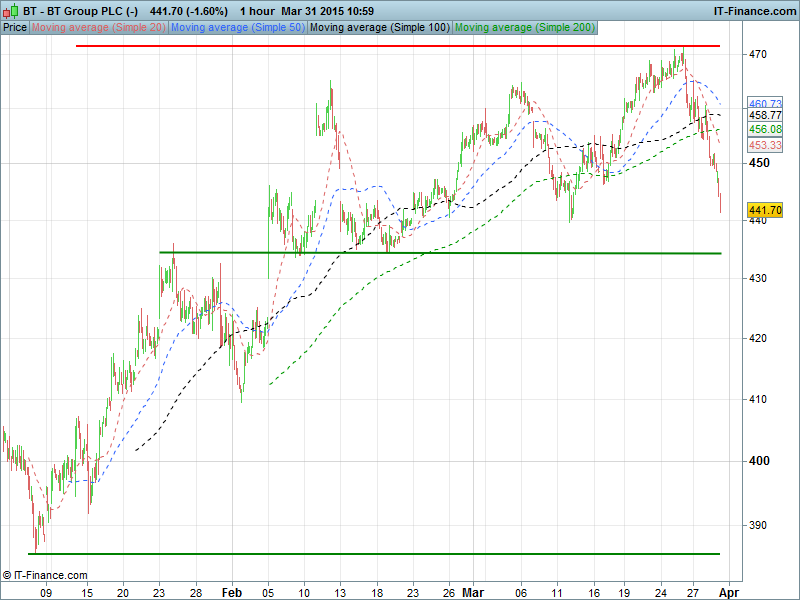This screenshot has width=800, height=600.
Task: Click the IT-Finance.com logo at top right
Action: pyautogui.click(x=754, y=10)
